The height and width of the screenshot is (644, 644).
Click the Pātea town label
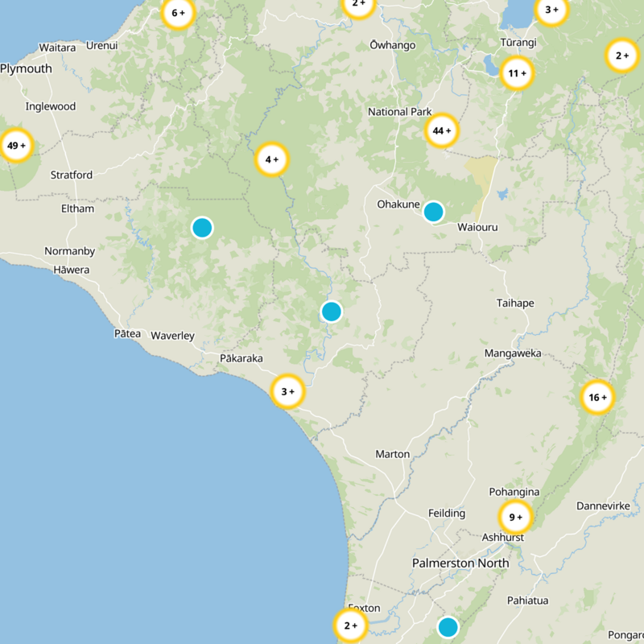(x=127, y=333)
